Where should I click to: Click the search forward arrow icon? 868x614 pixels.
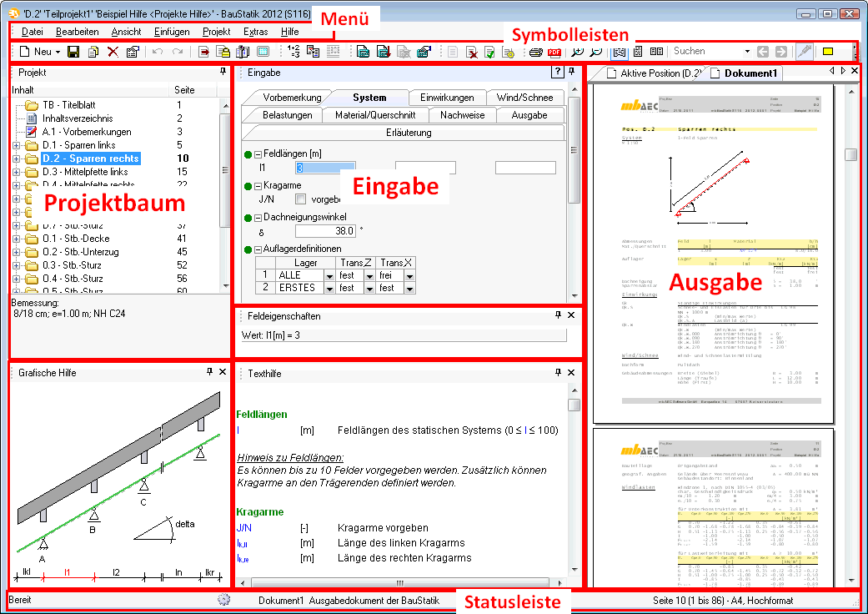pos(781,52)
